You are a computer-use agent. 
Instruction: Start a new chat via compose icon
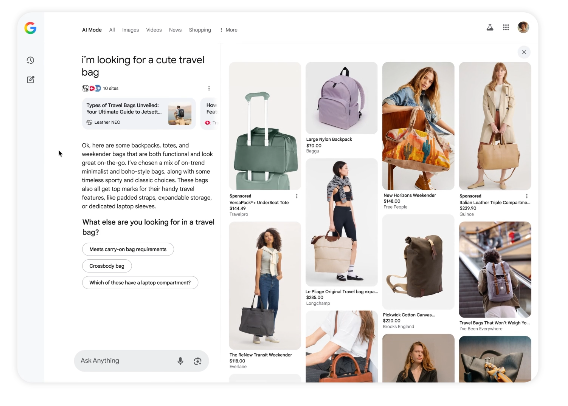[x=30, y=80]
